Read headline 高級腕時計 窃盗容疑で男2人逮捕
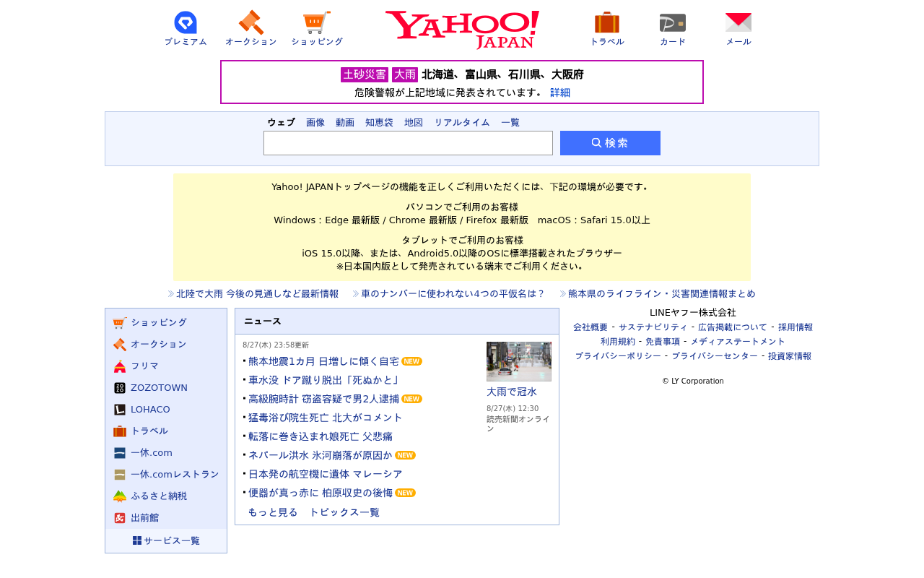The width and height of the screenshot is (924, 578). point(323,399)
